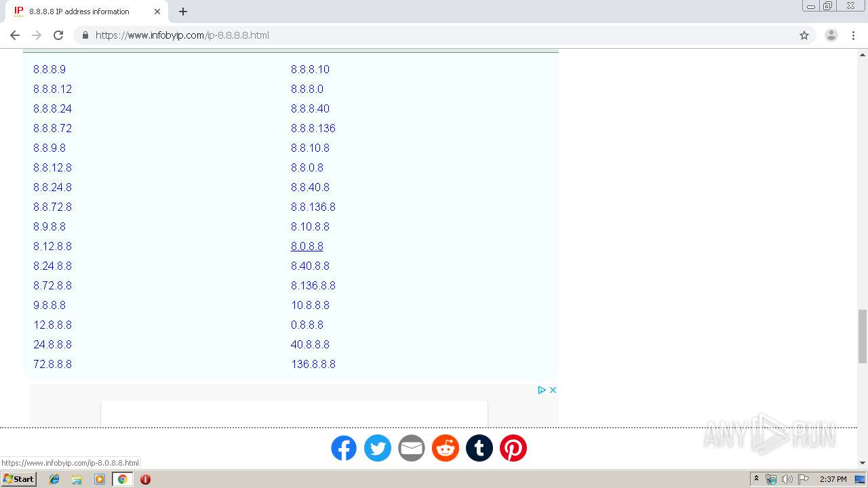Close the advertisement with X icon
Viewport: 868px width, 488px height.
pos(553,390)
